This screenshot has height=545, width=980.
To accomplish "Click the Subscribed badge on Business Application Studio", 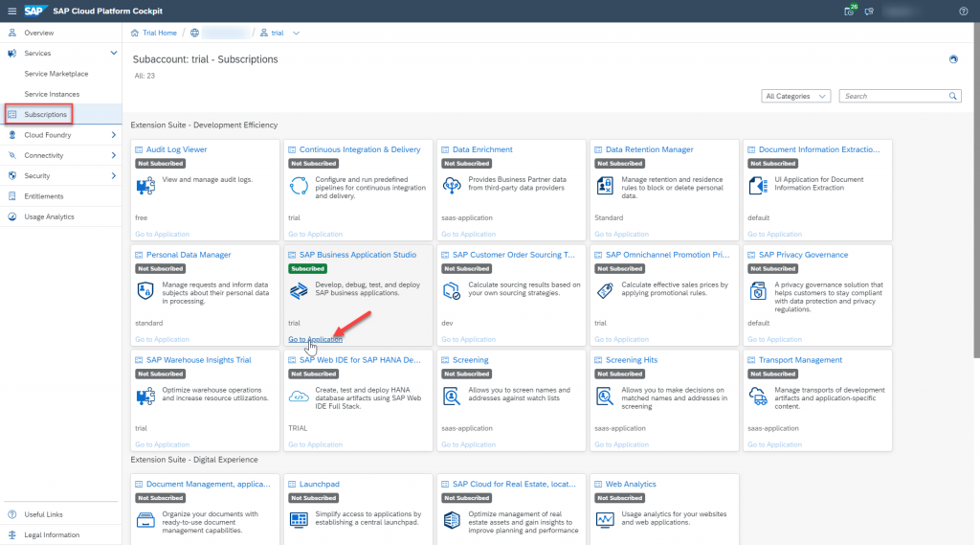I will [307, 269].
